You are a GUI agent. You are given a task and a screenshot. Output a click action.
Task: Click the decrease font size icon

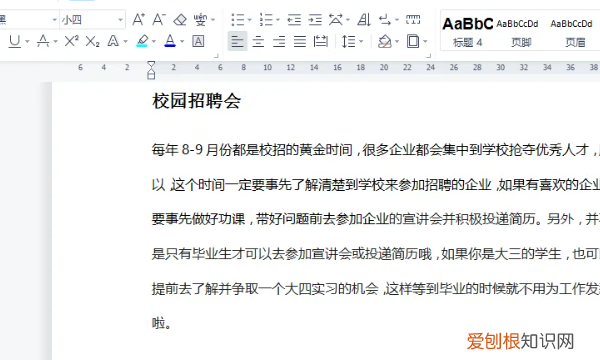(x=159, y=19)
